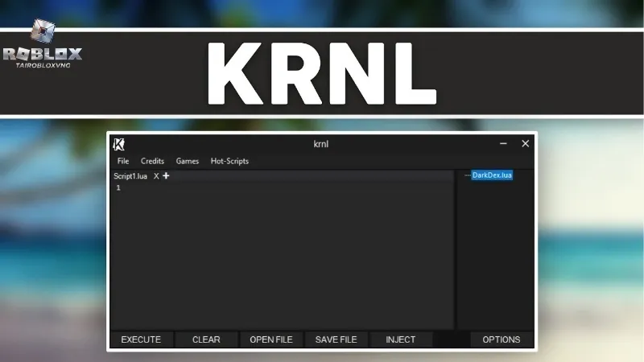Click the krnl K logo icon

tap(118, 144)
